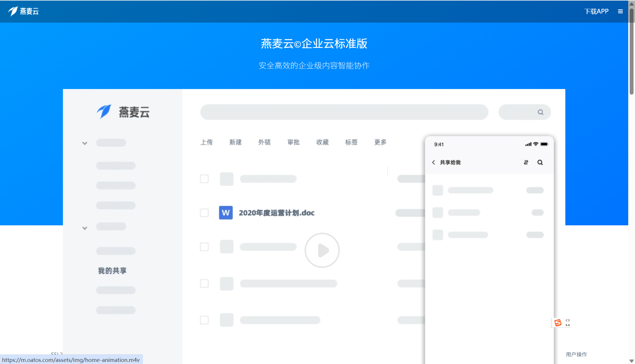Click the 燕麦云 logo in the top navigation bar
The image size is (635, 364).
click(24, 11)
